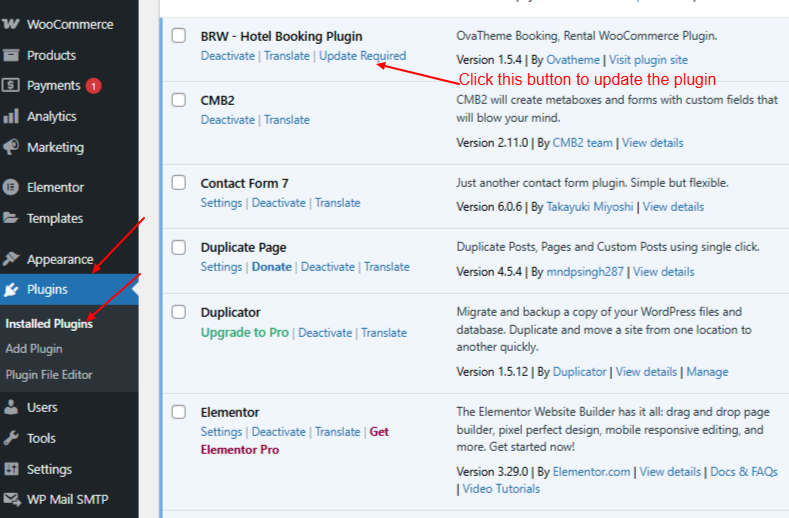Click the WP Mail SMTP envelope icon
This screenshot has width=789, height=518.
[x=11, y=499]
